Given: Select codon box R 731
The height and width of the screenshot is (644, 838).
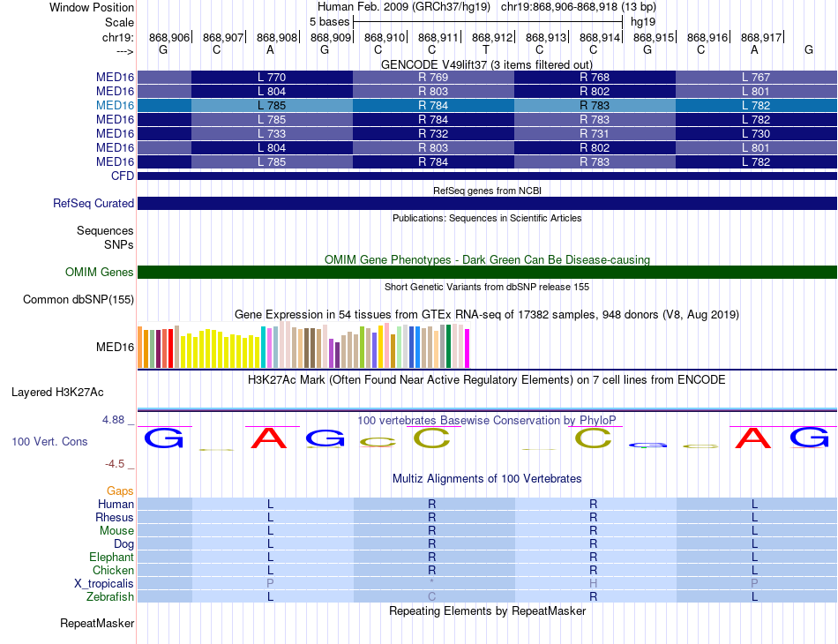Looking at the screenshot, I should (x=595, y=133).
